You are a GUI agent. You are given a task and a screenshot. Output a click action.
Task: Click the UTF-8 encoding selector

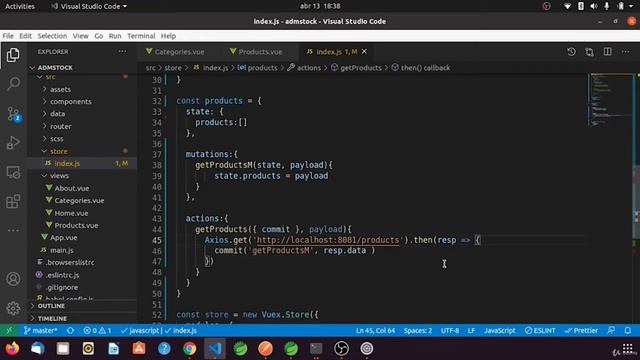pos(450,330)
